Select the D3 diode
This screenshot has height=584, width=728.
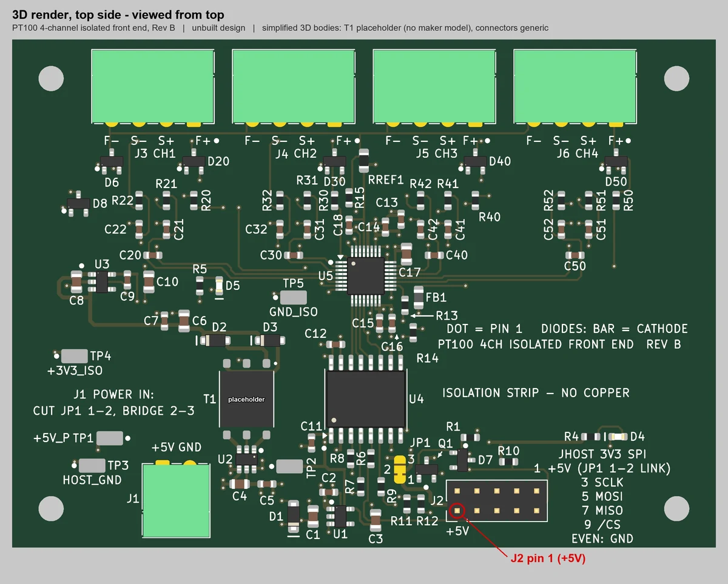[x=269, y=341]
